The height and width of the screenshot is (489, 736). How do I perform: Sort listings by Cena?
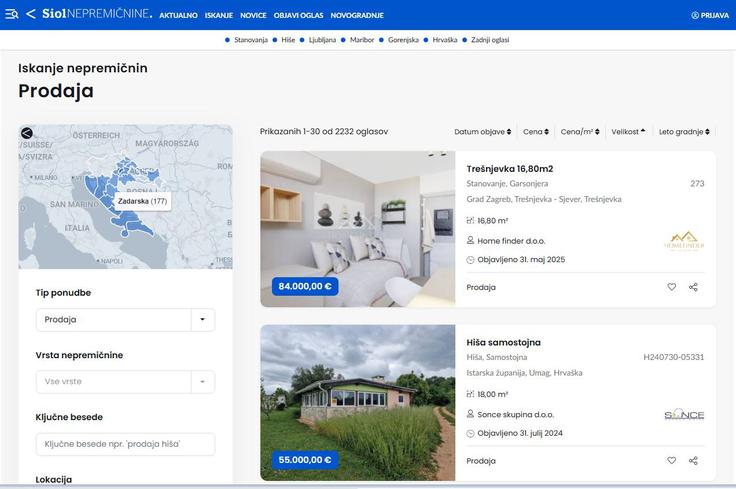tap(536, 132)
